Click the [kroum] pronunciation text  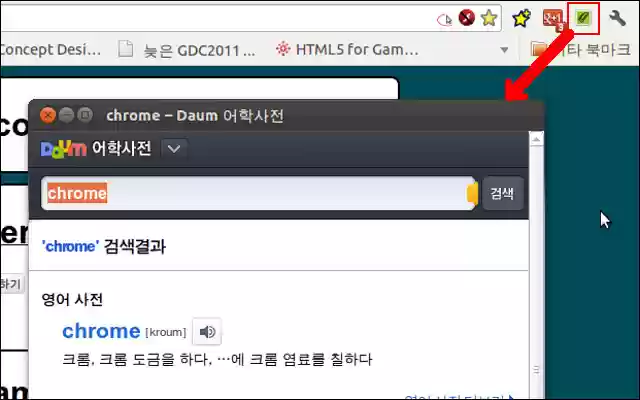point(166,332)
